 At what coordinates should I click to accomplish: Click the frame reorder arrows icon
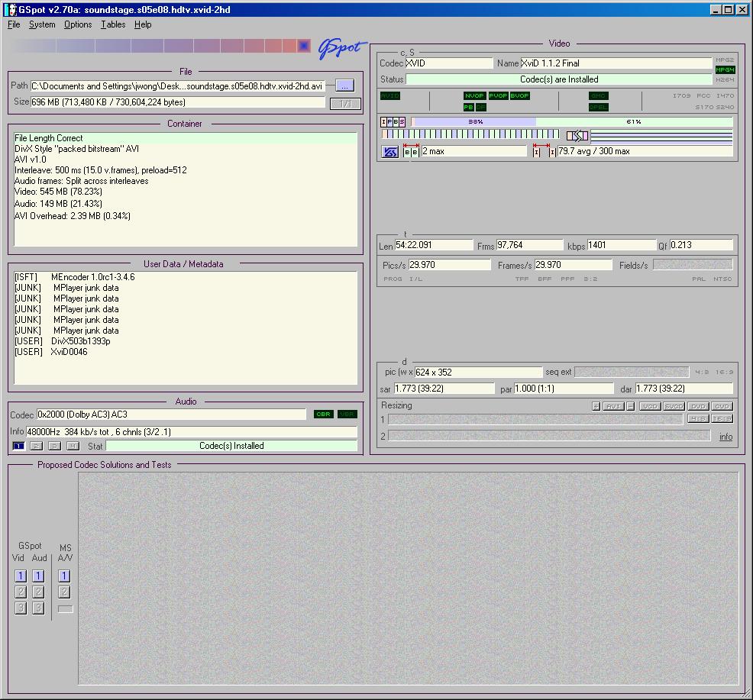point(577,136)
